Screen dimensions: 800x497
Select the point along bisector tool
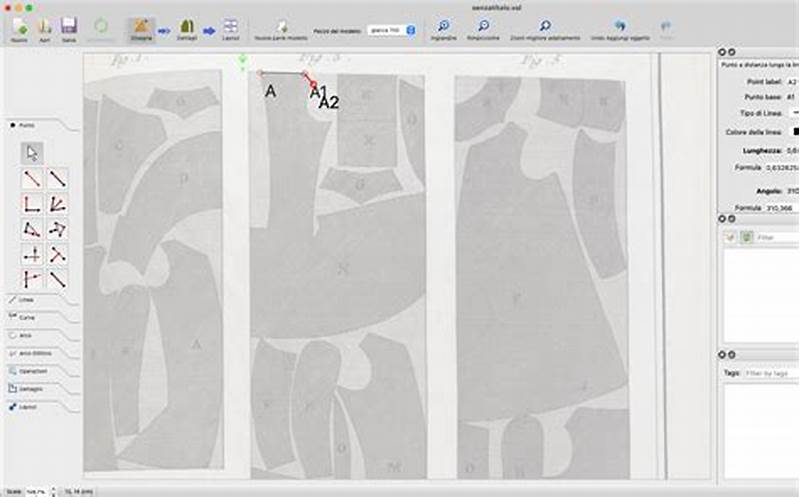pos(57,204)
